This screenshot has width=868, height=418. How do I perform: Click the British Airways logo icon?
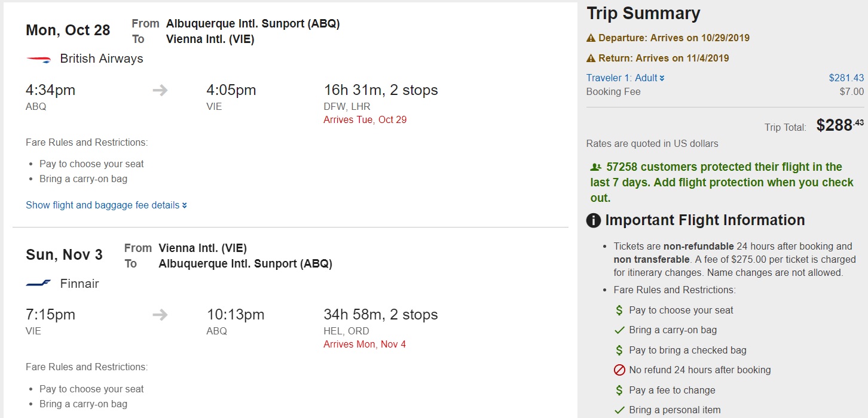point(38,59)
